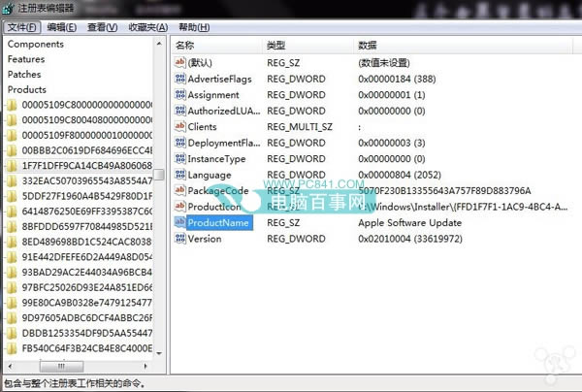
Task: Open the 文件(F) menu
Action: [22, 27]
